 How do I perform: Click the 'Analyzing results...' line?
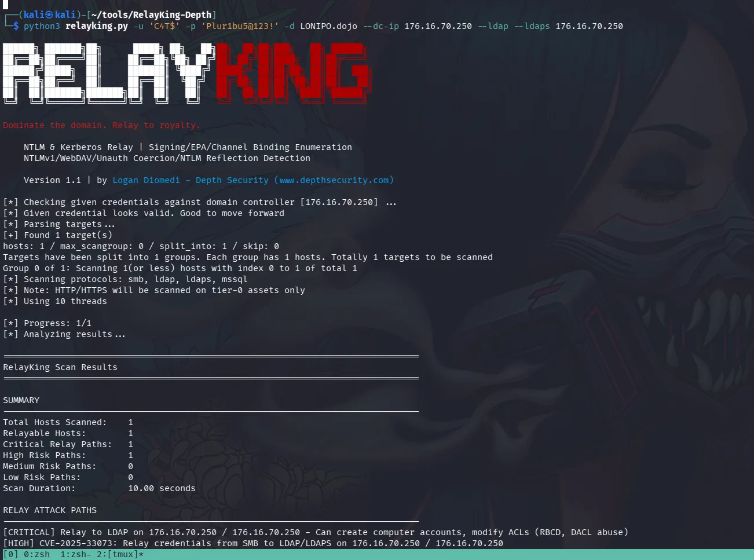64,334
